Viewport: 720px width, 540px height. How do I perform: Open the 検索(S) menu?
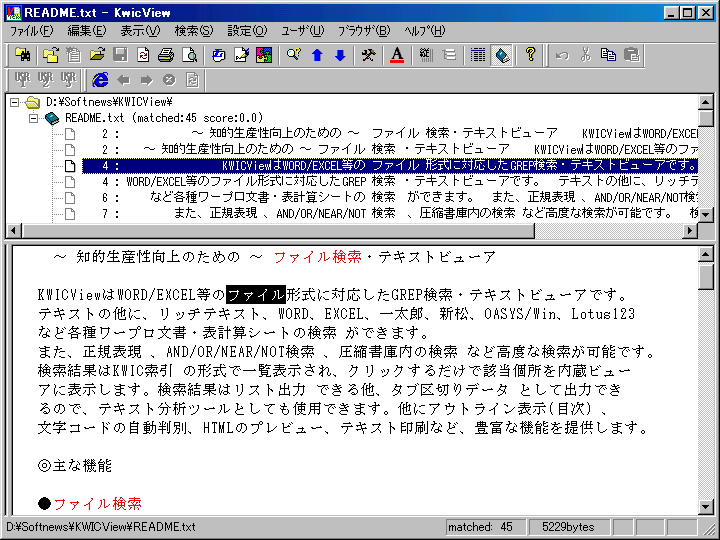tap(193, 31)
